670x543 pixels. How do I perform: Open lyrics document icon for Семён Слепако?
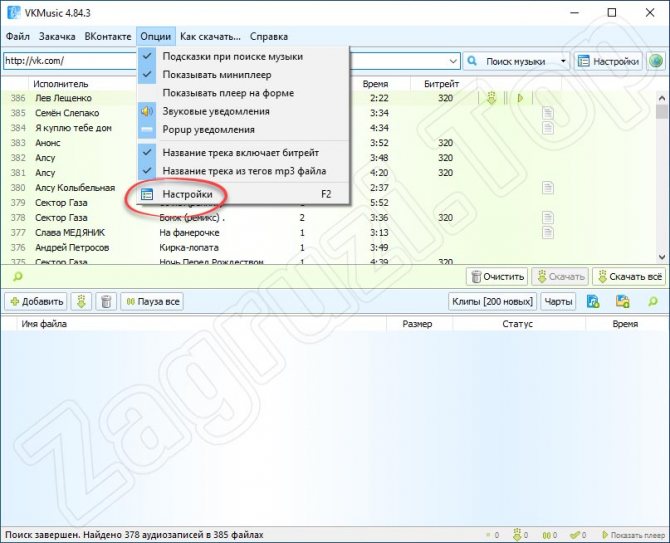point(548,113)
